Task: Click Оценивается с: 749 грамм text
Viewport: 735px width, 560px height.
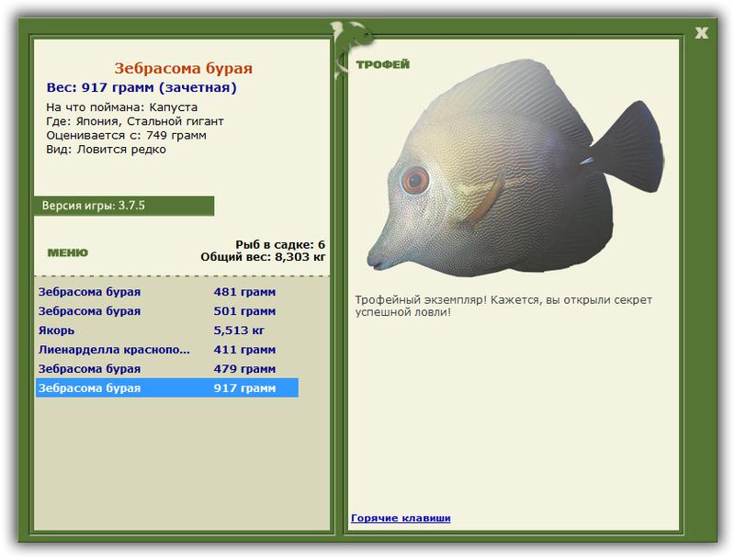Action: pos(126,135)
